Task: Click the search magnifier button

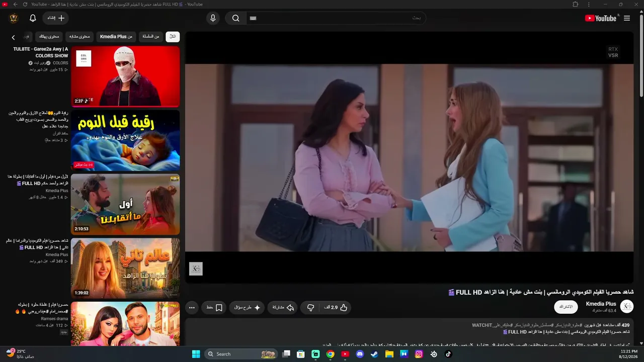Action: click(x=235, y=18)
